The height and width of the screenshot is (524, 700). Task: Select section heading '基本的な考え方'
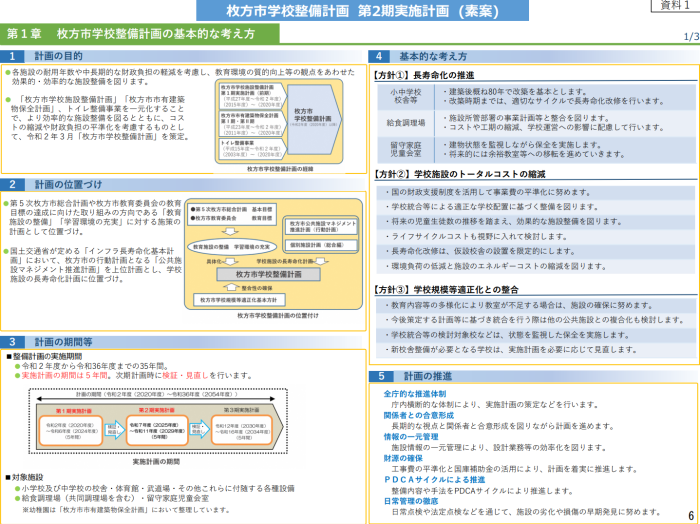(433, 56)
